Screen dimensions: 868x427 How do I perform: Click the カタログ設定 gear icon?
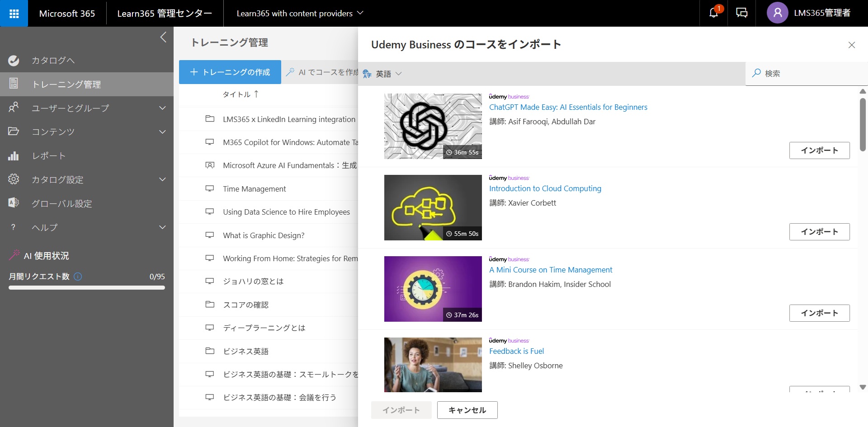click(14, 179)
